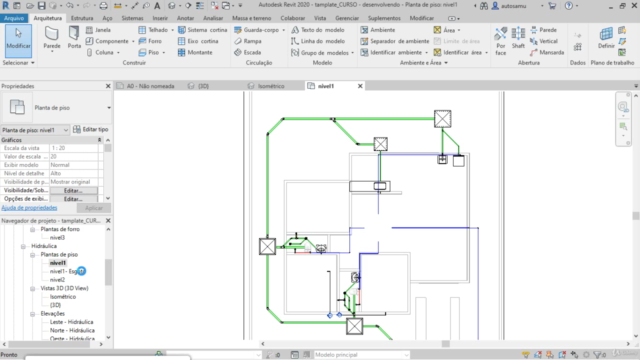Open the Texto do modelo tool

point(318,30)
